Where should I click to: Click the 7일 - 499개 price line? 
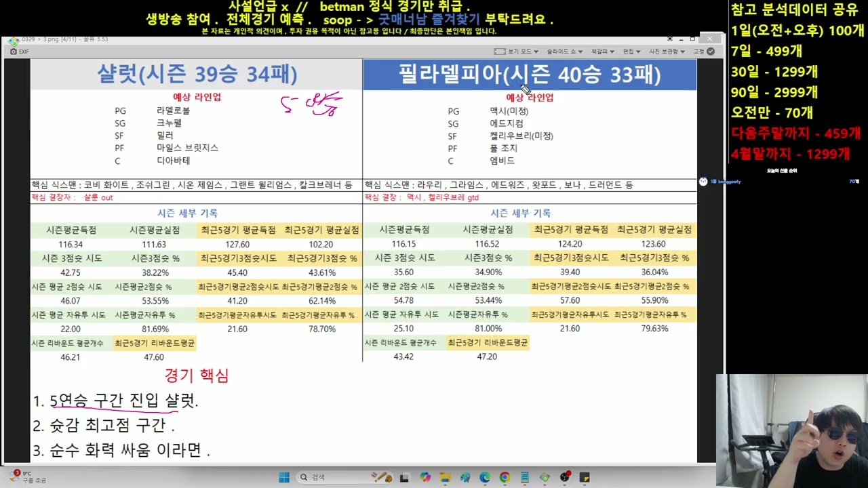pos(767,51)
